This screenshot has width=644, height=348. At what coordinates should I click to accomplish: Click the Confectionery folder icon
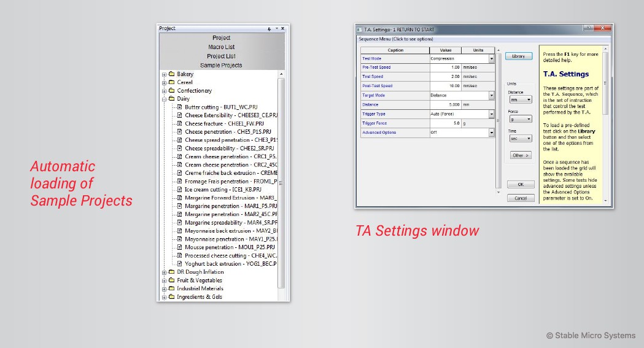pyautogui.click(x=172, y=90)
